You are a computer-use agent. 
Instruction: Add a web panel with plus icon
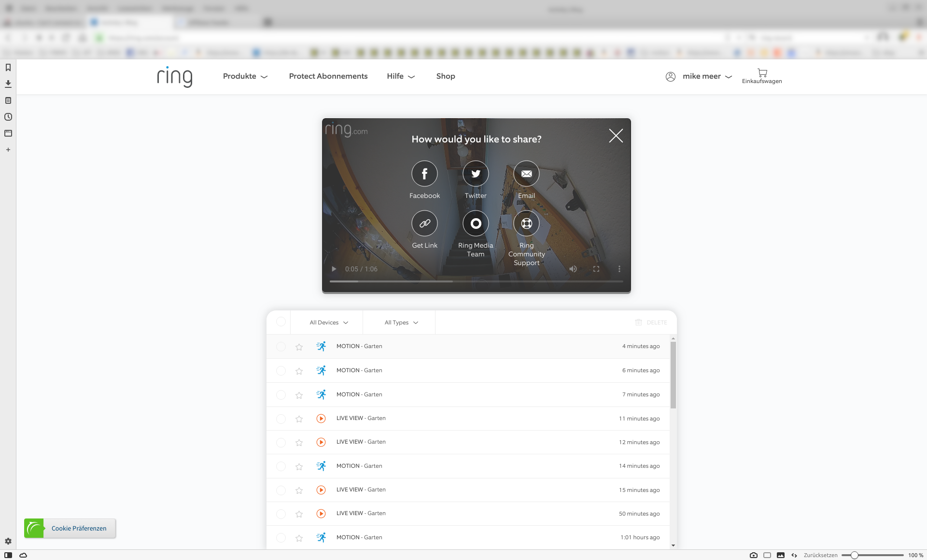8,150
